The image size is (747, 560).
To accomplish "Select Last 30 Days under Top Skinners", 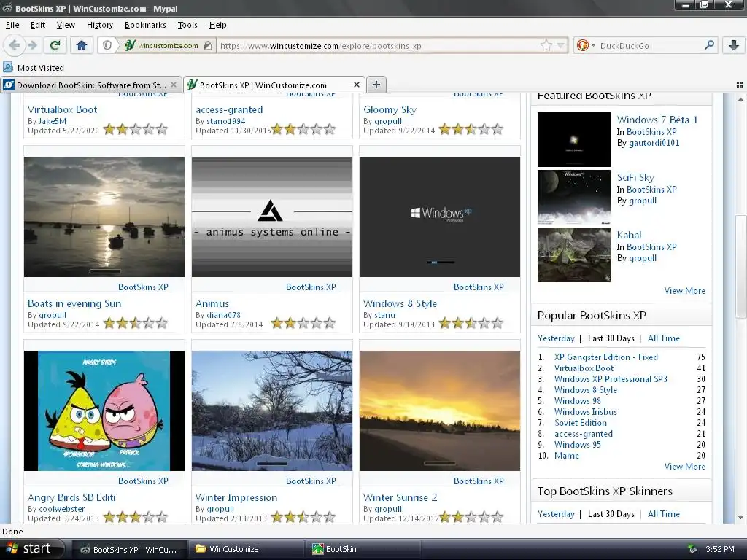I will [611, 514].
